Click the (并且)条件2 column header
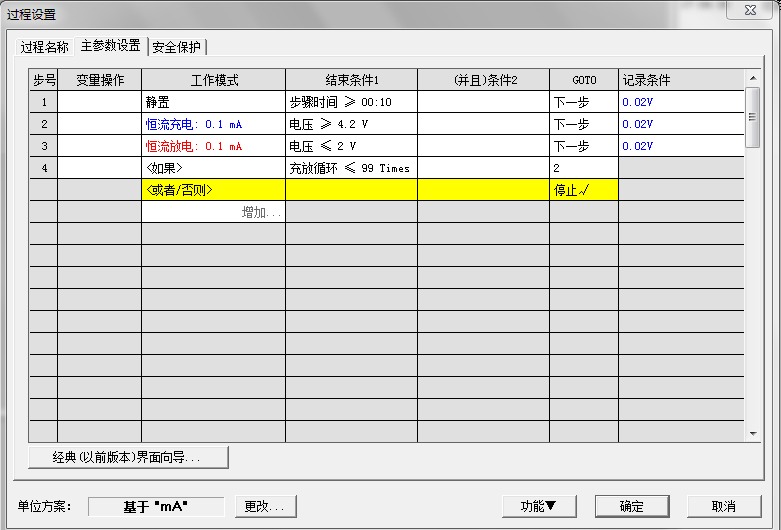 (484, 80)
